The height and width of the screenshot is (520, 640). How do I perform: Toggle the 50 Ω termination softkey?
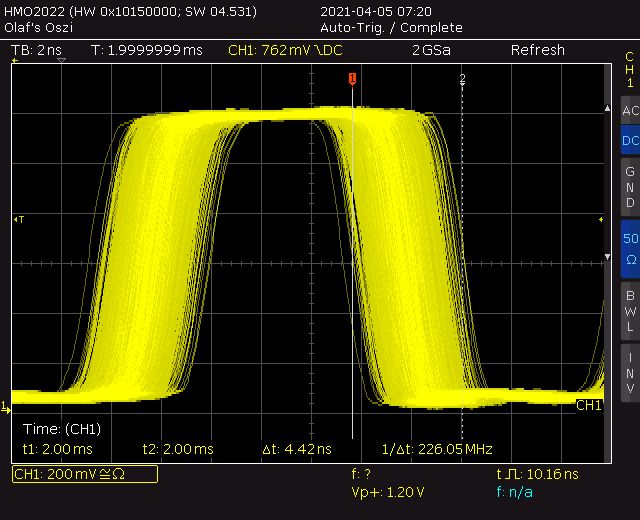(x=630, y=249)
